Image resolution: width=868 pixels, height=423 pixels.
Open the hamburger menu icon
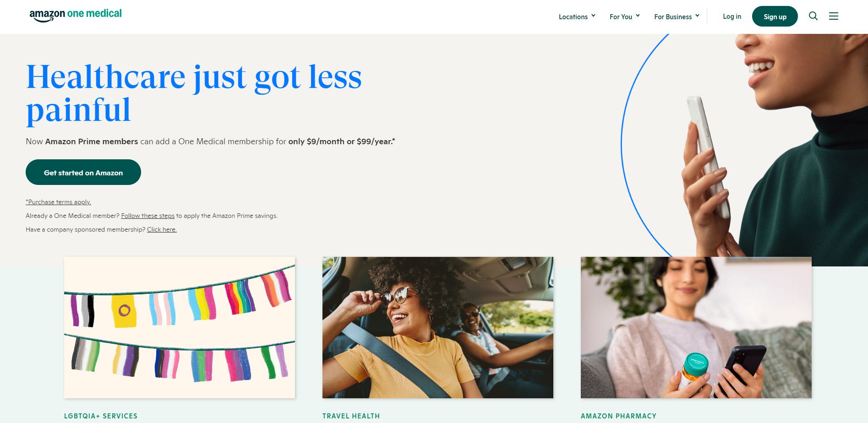tap(834, 16)
